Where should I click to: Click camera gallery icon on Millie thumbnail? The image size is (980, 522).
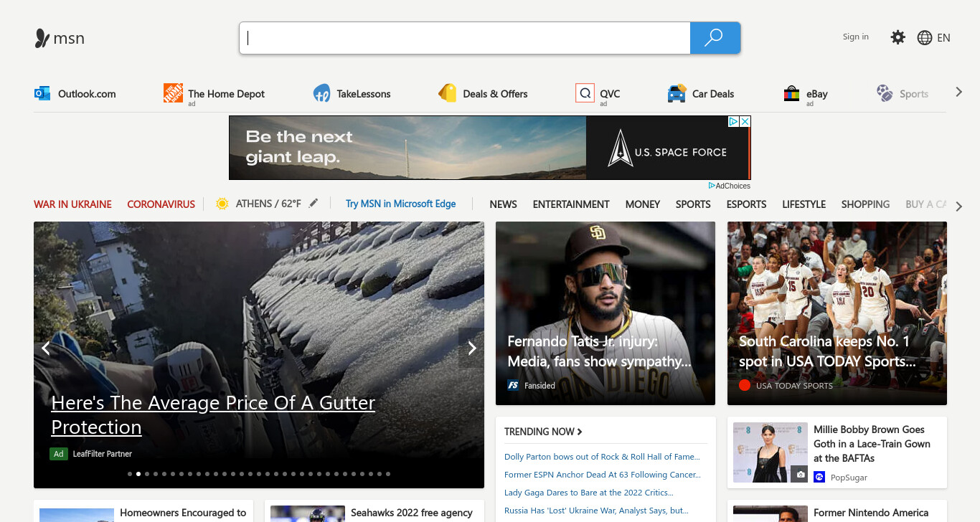coord(799,474)
